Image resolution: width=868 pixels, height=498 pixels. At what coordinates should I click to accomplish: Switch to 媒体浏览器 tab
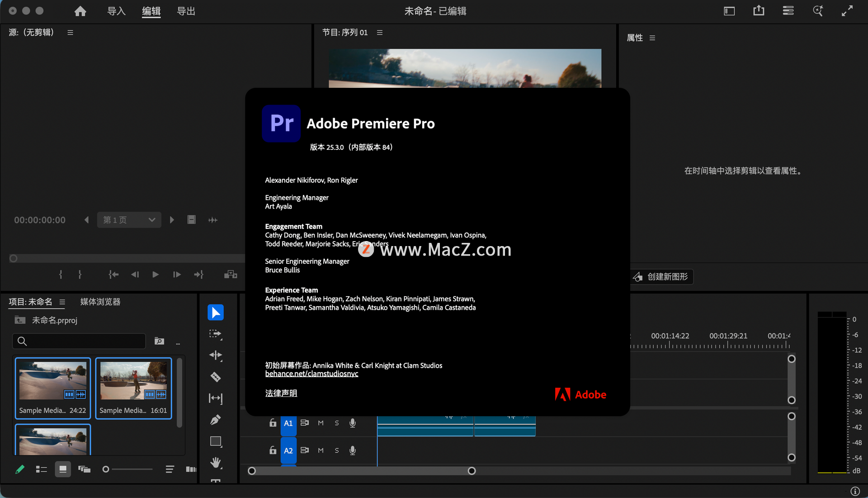coord(100,302)
